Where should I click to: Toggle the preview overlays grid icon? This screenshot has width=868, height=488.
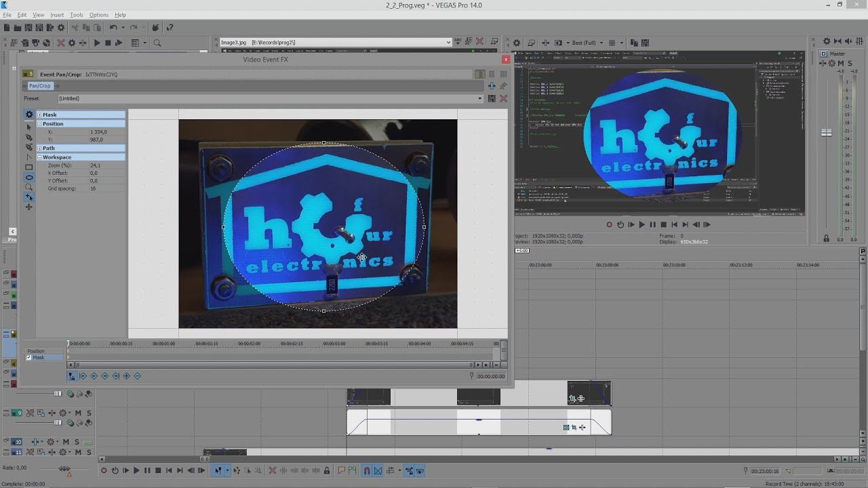pyautogui.click(x=613, y=43)
